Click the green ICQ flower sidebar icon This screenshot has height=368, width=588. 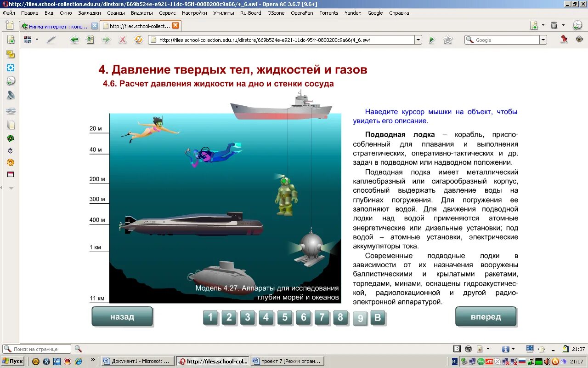tap(11, 138)
